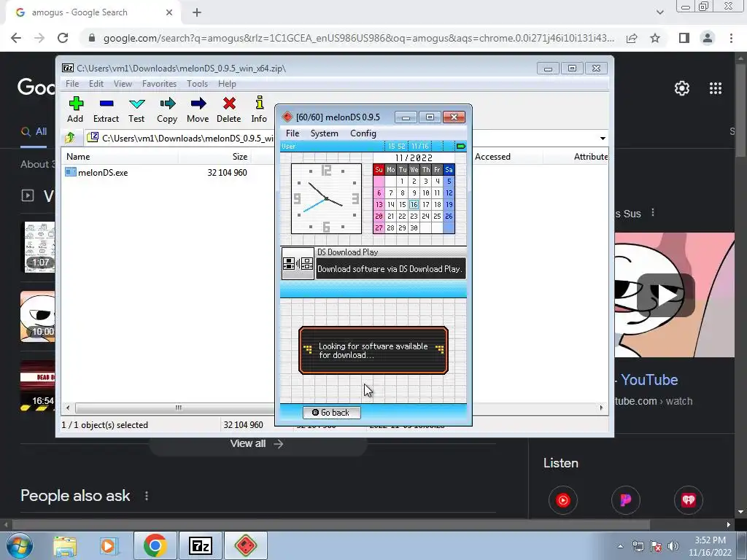Click the Move arrow icon in 7-Zip
The width and height of the screenshot is (747, 560).
point(198,109)
